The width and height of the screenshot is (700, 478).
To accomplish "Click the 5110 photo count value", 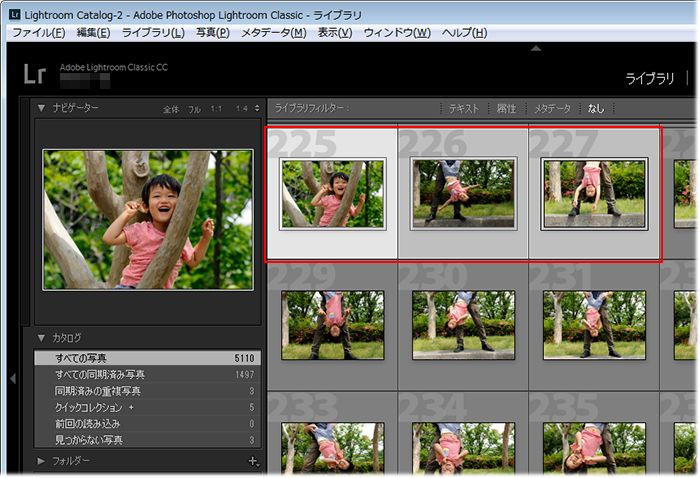I will tap(244, 358).
